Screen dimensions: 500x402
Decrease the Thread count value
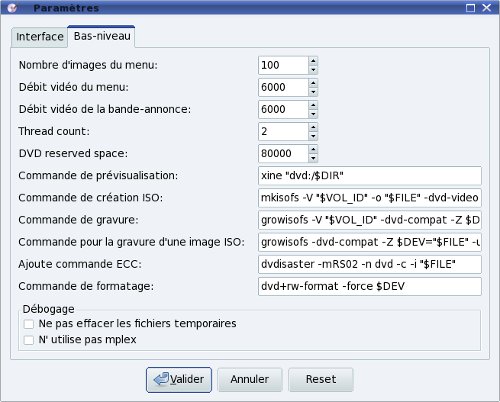click(x=313, y=136)
